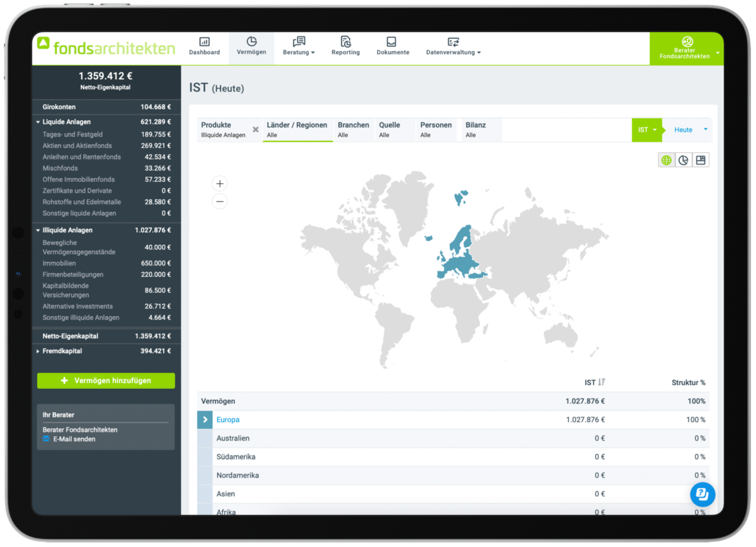Open the chat bubble icon at bottom right
Image resolution: width=756 pixels, height=547 pixels.
tap(702, 494)
